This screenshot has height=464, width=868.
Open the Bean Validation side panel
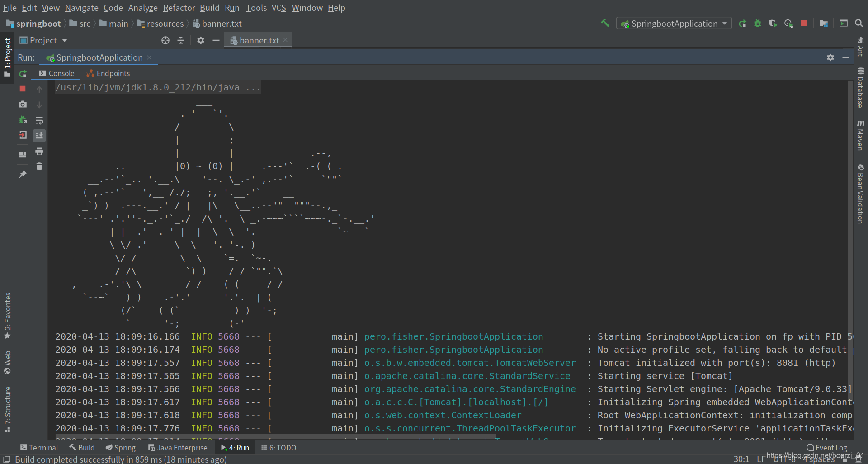pos(860,194)
